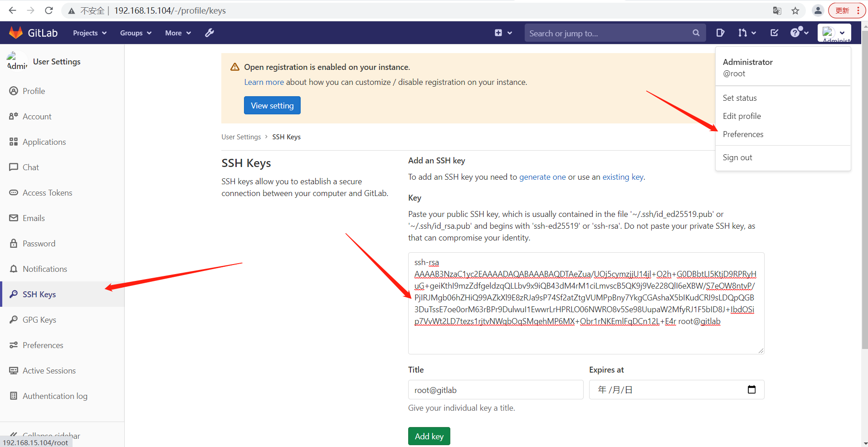868x447 pixels.
Task: Click the green Add key button
Action: tap(429, 436)
